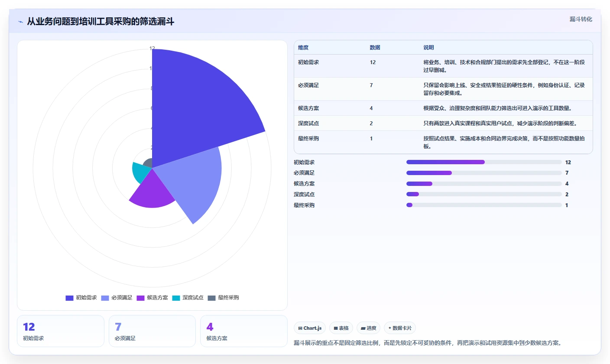
Task: Click the value 7 in table data column
Action: pyautogui.click(x=371, y=85)
